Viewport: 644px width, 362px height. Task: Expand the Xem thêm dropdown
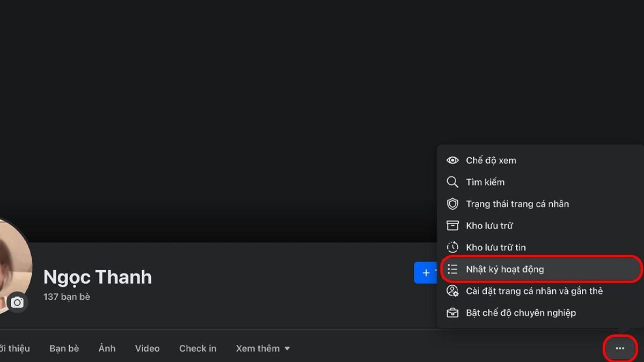tap(262, 349)
